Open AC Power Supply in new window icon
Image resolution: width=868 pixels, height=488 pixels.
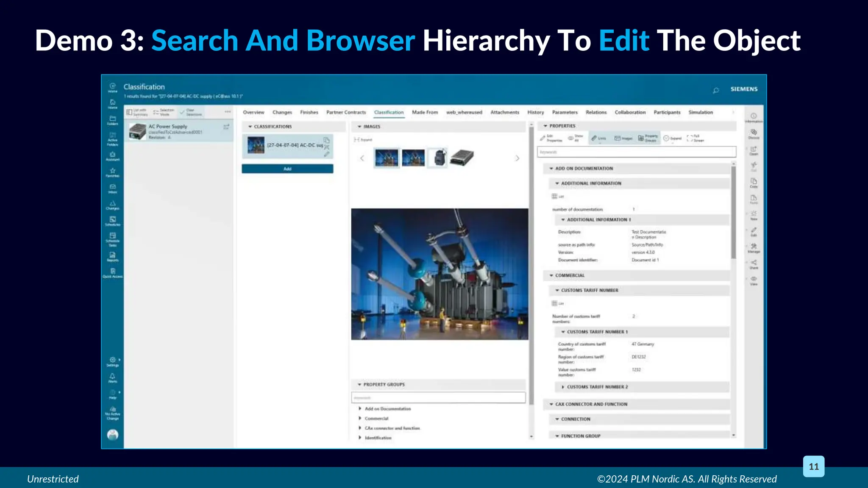pos(226,127)
